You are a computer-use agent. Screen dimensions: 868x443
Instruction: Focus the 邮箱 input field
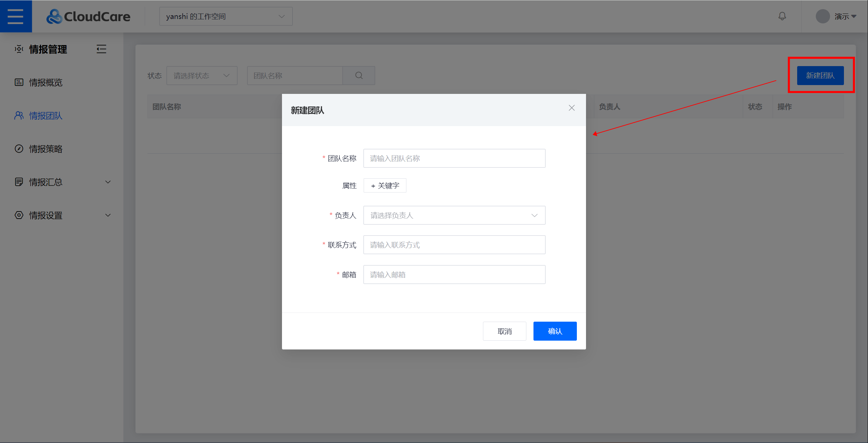[454, 275]
